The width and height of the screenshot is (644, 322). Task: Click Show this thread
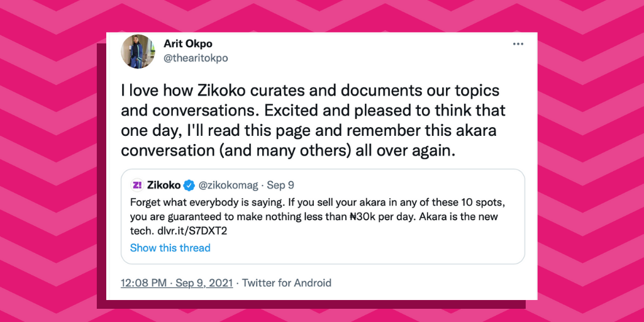(170, 248)
